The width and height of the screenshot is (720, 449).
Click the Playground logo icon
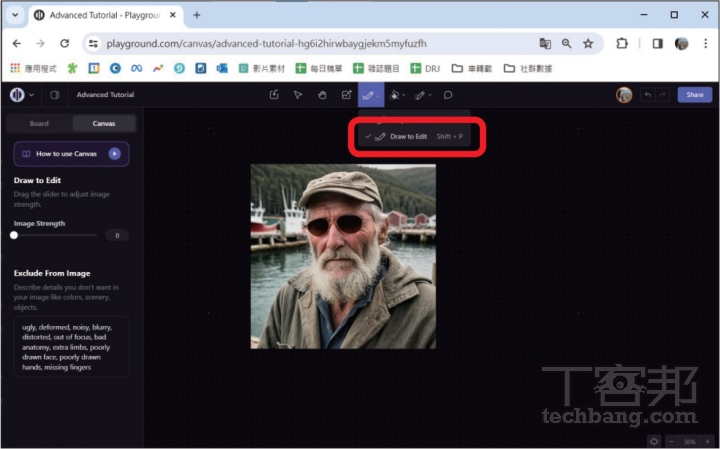coord(17,95)
